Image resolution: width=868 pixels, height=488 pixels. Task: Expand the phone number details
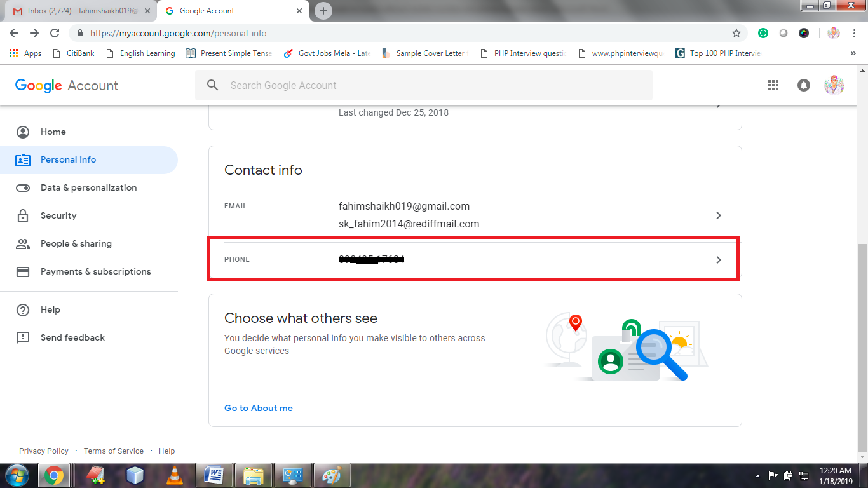tap(718, 259)
